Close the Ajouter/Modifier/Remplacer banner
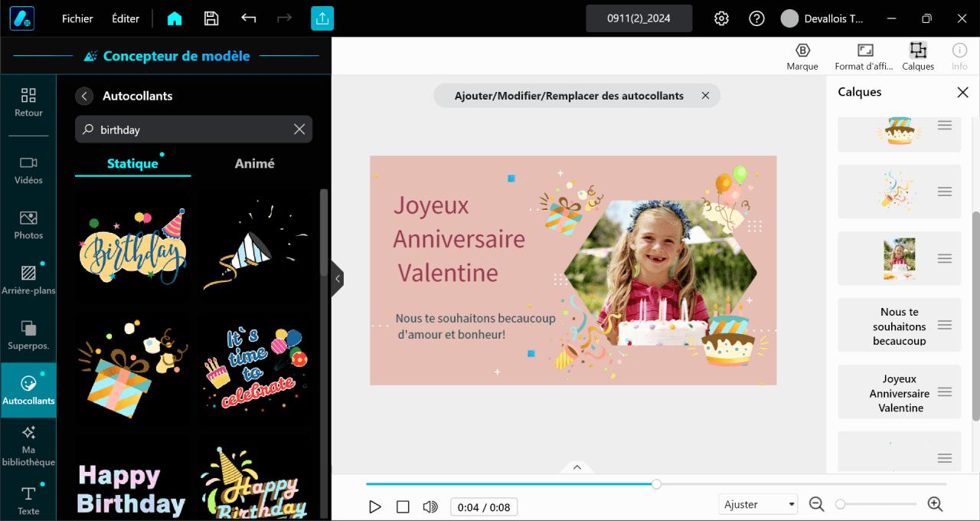The width and height of the screenshot is (980, 521). click(705, 95)
